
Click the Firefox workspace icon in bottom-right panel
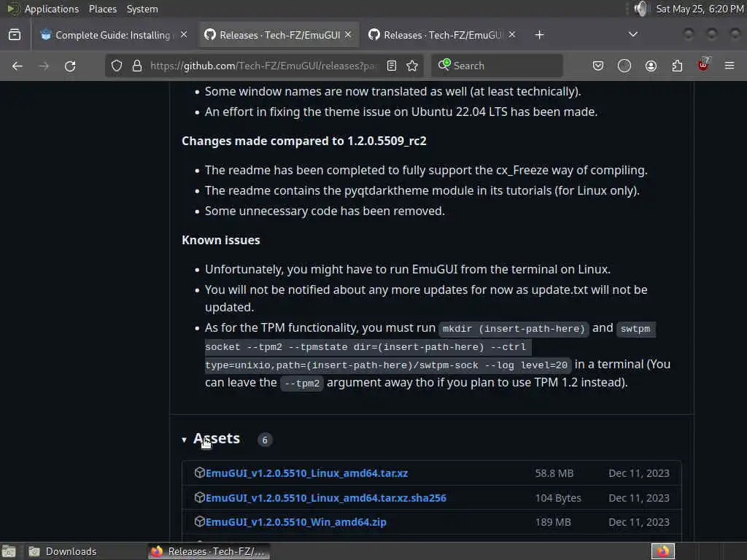[x=663, y=551]
